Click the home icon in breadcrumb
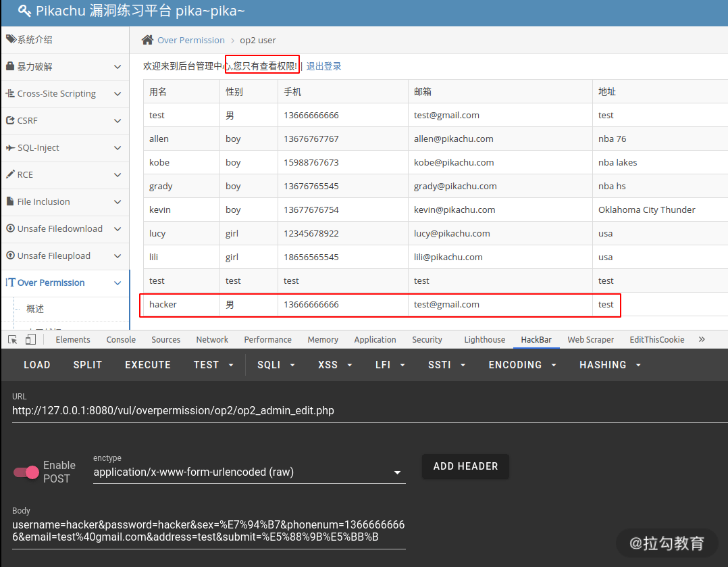728x567 pixels. pyautogui.click(x=148, y=40)
